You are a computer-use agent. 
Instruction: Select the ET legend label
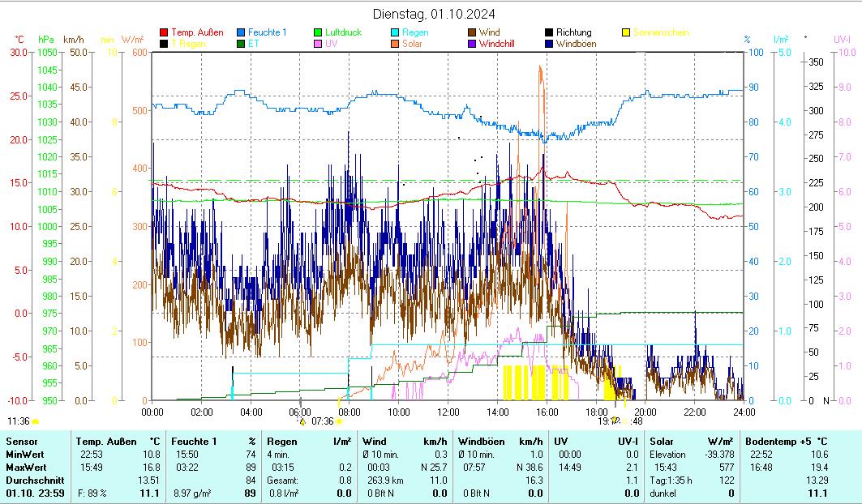click(254, 44)
